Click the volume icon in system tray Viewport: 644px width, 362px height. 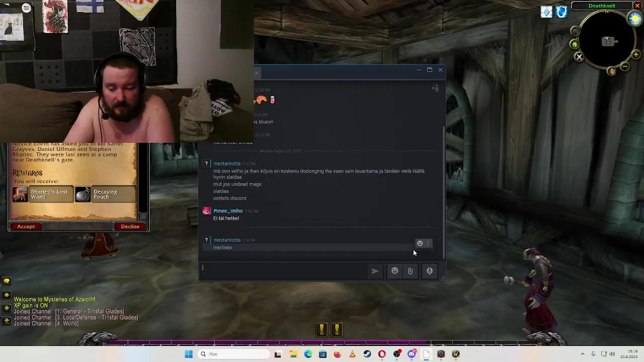point(612,354)
